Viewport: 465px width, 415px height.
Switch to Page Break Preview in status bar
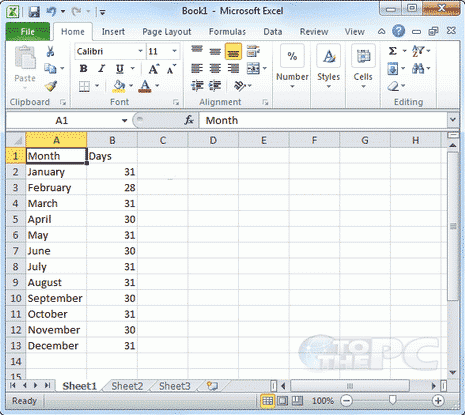297,401
